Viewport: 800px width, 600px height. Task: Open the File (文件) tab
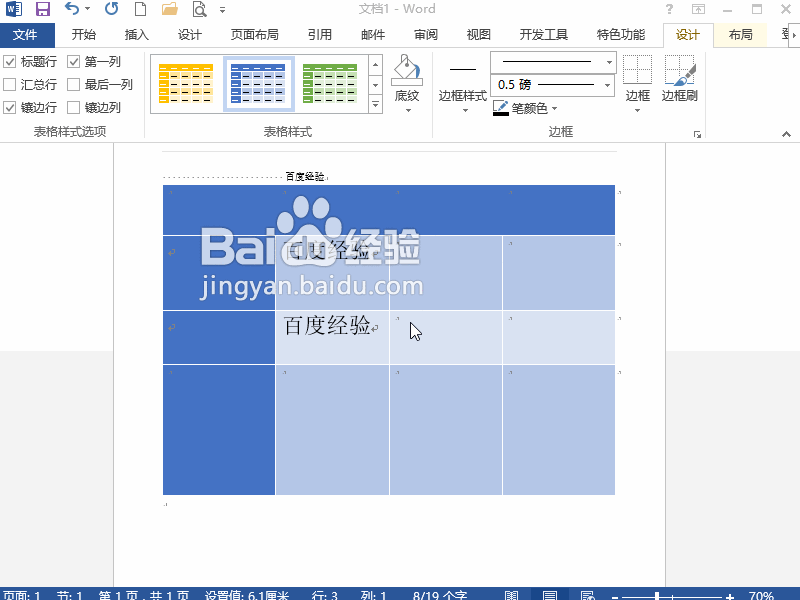coord(26,35)
